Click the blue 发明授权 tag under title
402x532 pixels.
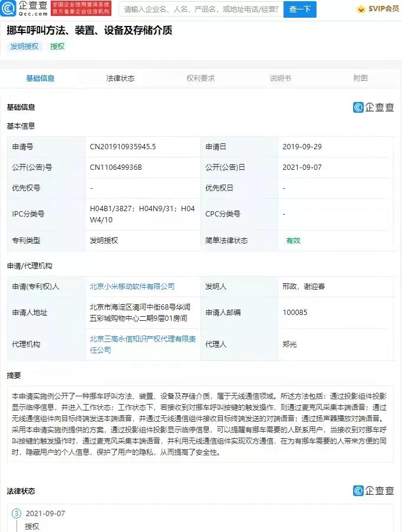pyautogui.click(x=24, y=47)
